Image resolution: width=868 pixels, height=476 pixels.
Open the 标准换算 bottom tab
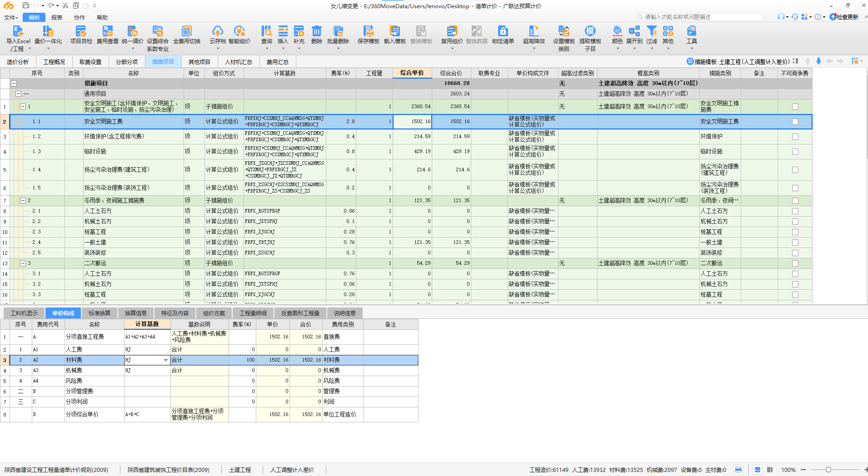coord(100,313)
